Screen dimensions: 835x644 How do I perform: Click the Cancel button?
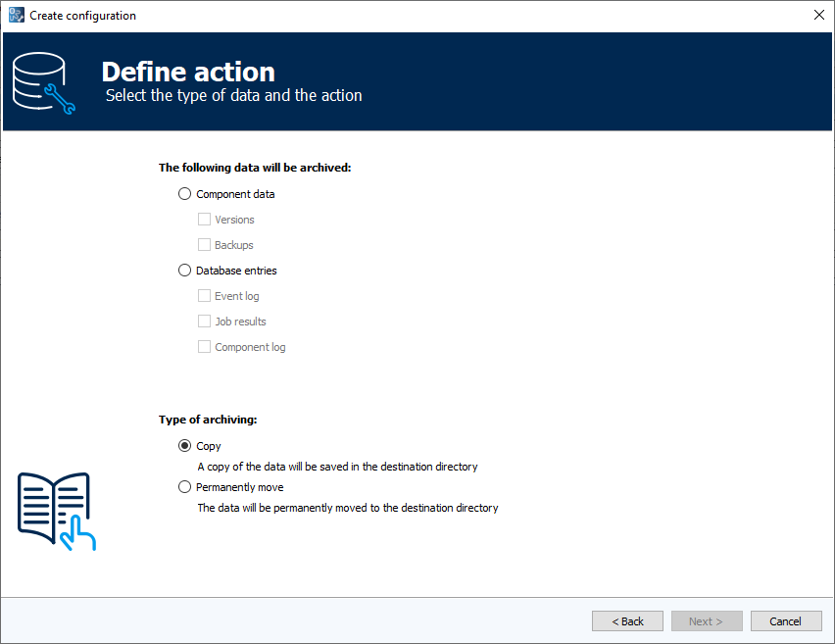pos(786,620)
